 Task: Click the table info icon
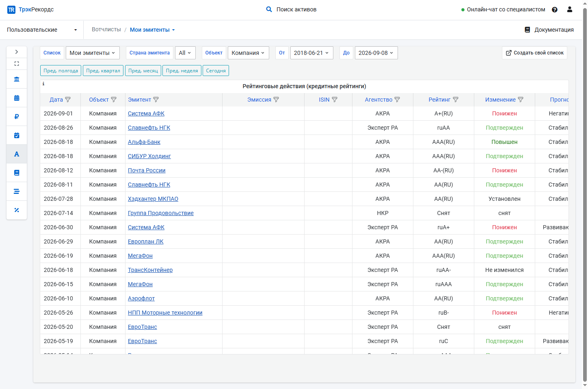coord(43,84)
